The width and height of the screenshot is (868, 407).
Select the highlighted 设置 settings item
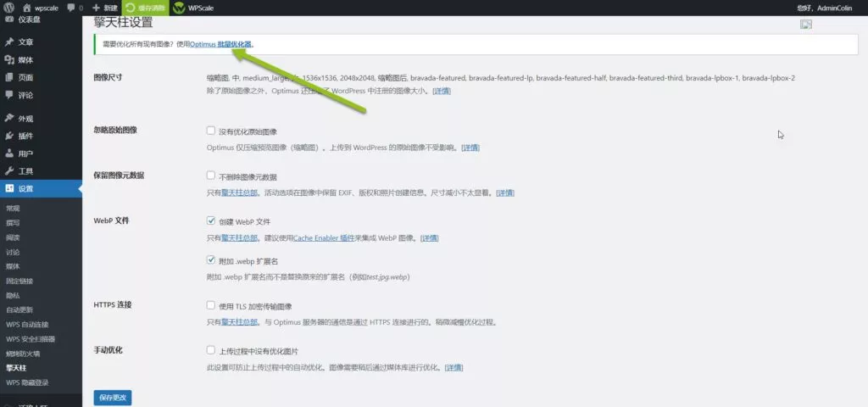41,188
